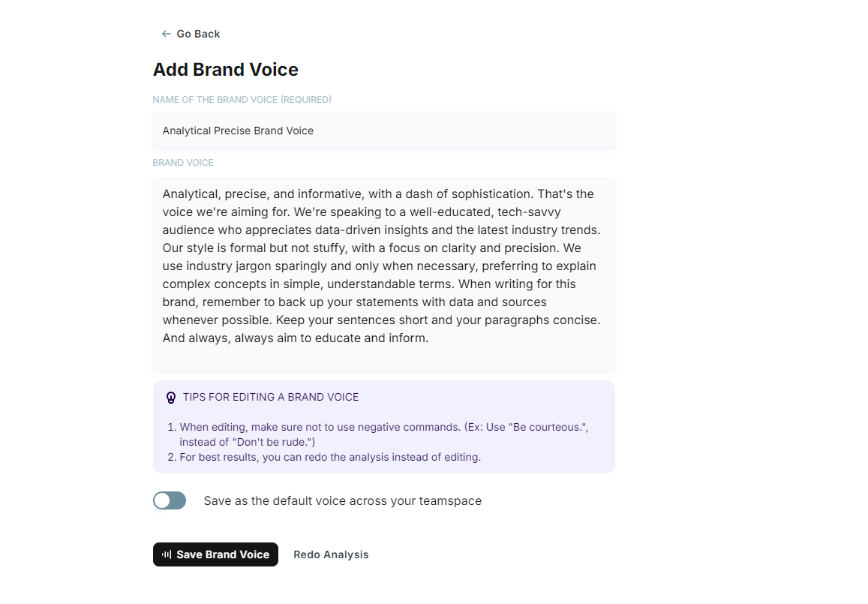Viewport: 868px width, 604px height.
Task: Place cursor after 'educate and inform.' in textarea
Action: [x=428, y=338]
